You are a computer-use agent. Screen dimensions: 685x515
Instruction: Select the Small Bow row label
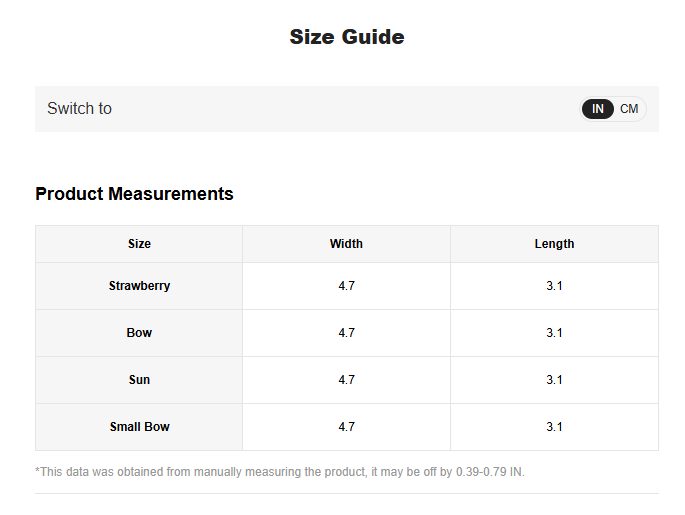point(139,427)
